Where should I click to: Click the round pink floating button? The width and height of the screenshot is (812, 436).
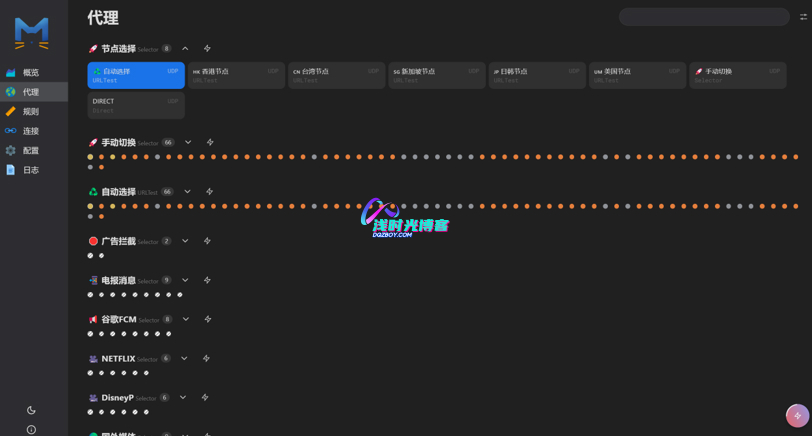pyautogui.click(x=796, y=415)
